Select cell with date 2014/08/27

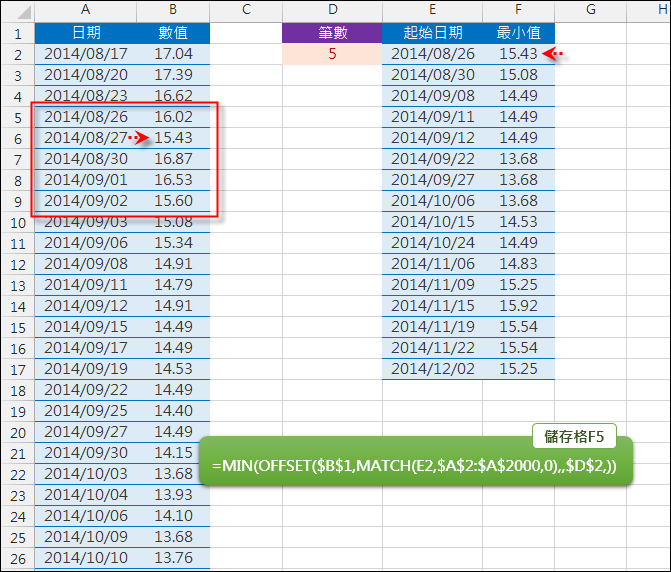pyautogui.click(x=86, y=138)
